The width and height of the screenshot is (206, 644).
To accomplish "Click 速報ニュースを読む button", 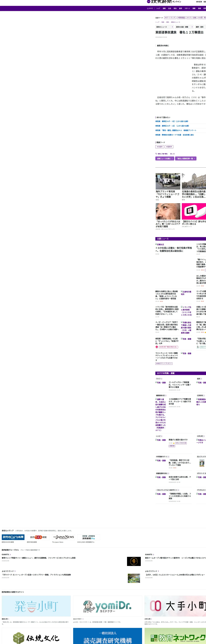I will click(x=165, y=159).
